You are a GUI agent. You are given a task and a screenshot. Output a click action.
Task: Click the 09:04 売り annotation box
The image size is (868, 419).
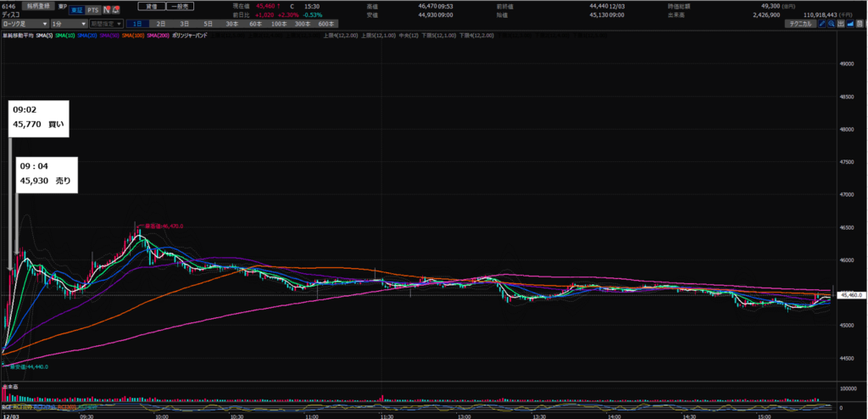pyautogui.click(x=48, y=175)
